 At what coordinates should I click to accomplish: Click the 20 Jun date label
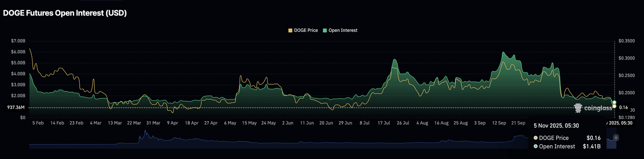326,123
